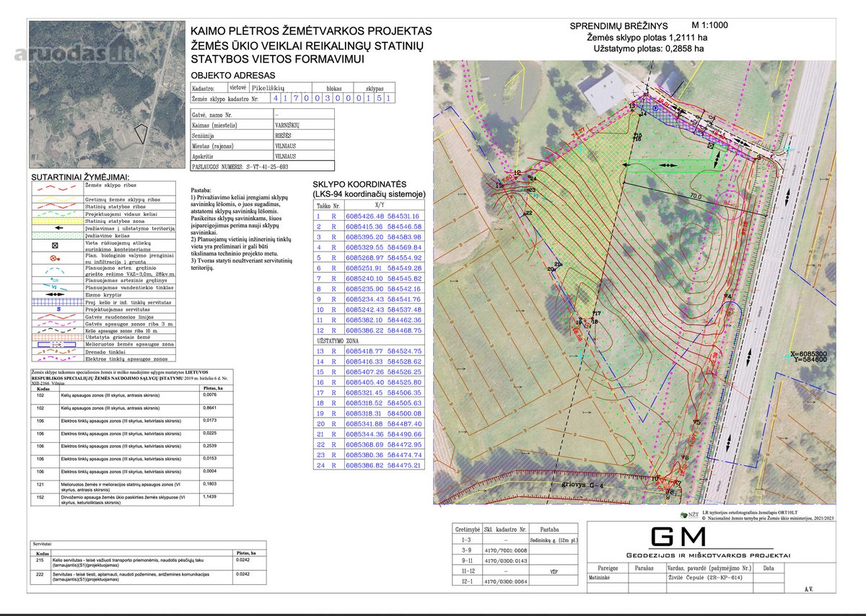This screenshot has height=616, width=866.
Task: Click the legend text "Drenažo tinklai"
Action: tap(105, 352)
